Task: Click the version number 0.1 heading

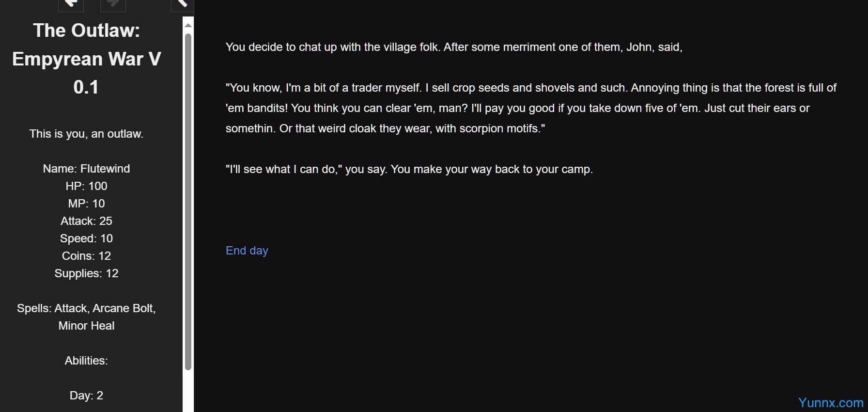Action: point(86,87)
